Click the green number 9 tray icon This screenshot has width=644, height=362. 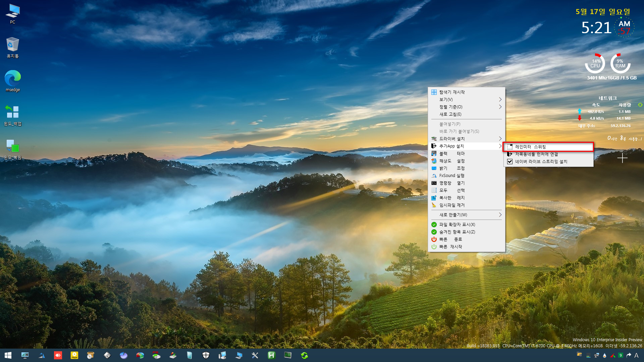[x=621, y=355]
